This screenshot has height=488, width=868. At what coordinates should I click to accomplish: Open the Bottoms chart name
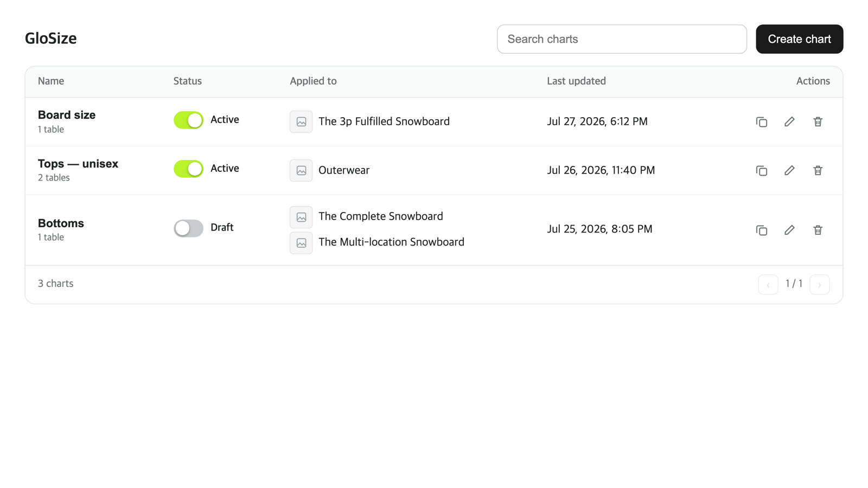click(61, 223)
